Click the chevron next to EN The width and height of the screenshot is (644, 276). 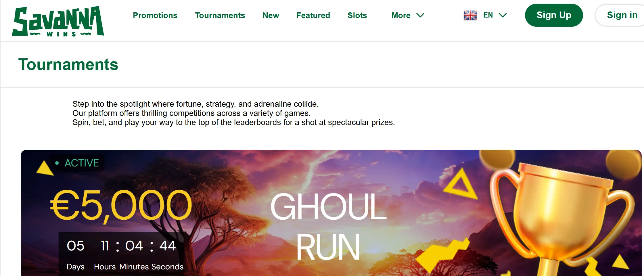503,15
